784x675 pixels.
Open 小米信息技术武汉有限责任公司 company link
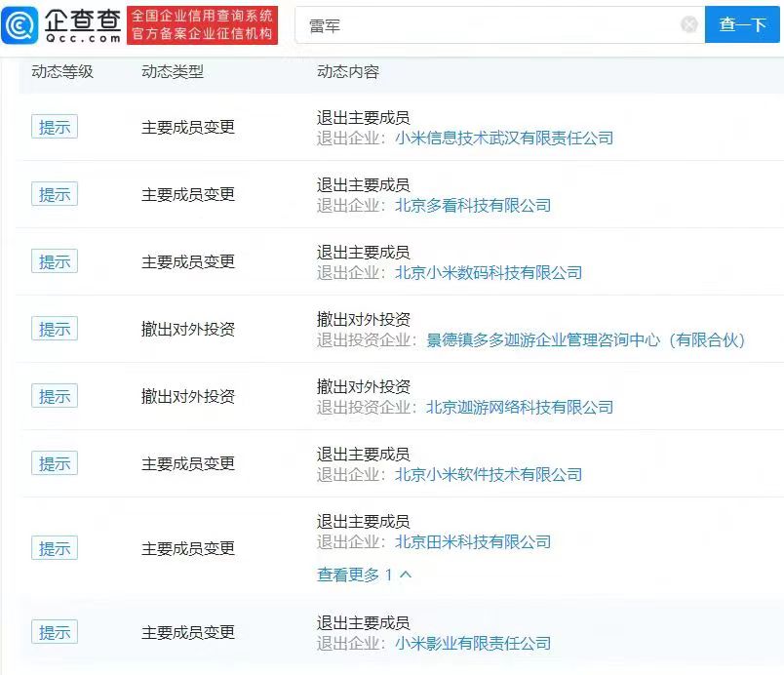504,139
